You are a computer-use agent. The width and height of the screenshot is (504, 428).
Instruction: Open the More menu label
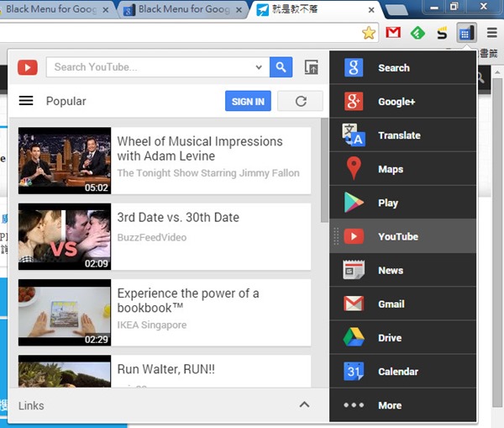390,405
